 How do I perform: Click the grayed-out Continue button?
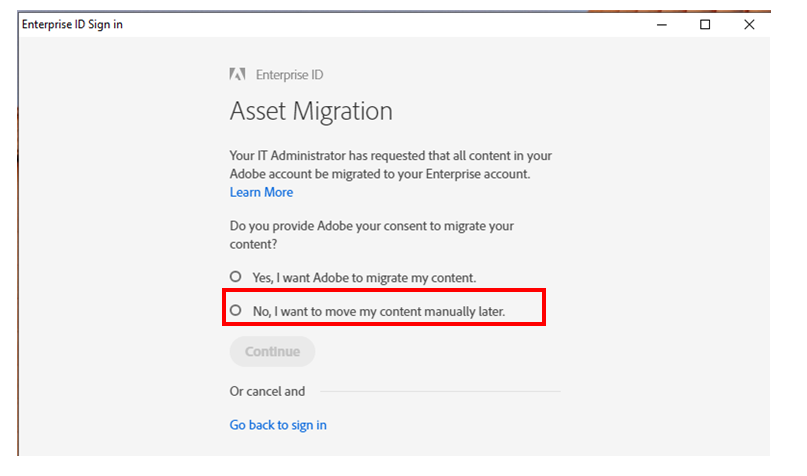tap(272, 351)
